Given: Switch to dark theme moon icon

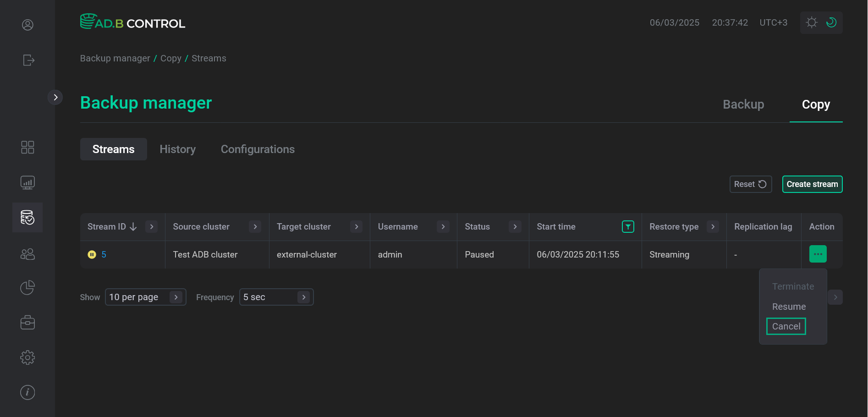Looking at the screenshot, I should [x=831, y=22].
